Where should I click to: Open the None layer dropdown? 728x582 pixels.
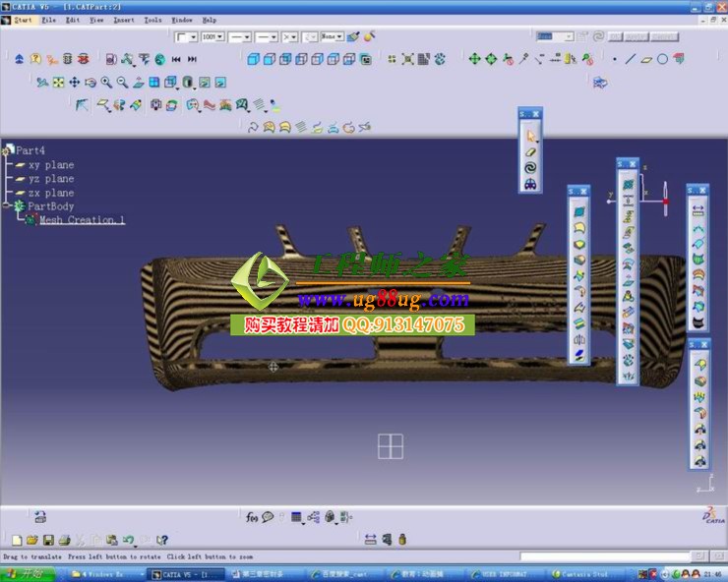pyautogui.click(x=332, y=36)
